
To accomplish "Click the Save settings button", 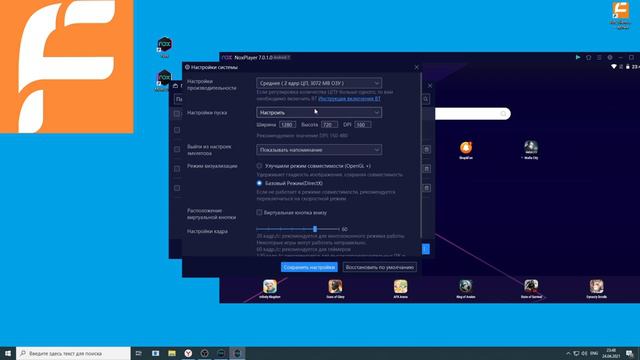I will coord(309,267).
